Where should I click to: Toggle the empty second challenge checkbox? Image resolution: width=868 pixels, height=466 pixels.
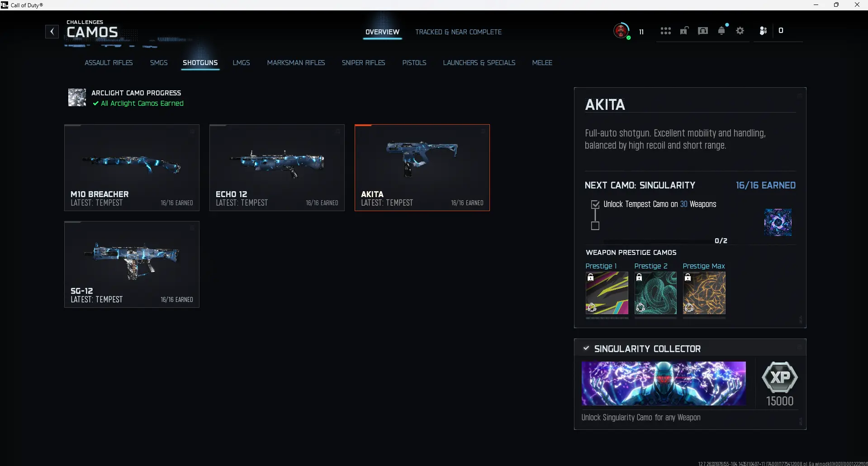(x=595, y=226)
